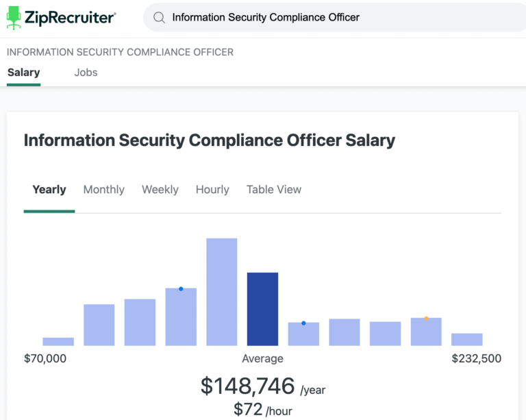The width and height of the screenshot is (526, 420).
Task: Click the green ZipRecruiter chair logo icon
Action: [14, 16]
